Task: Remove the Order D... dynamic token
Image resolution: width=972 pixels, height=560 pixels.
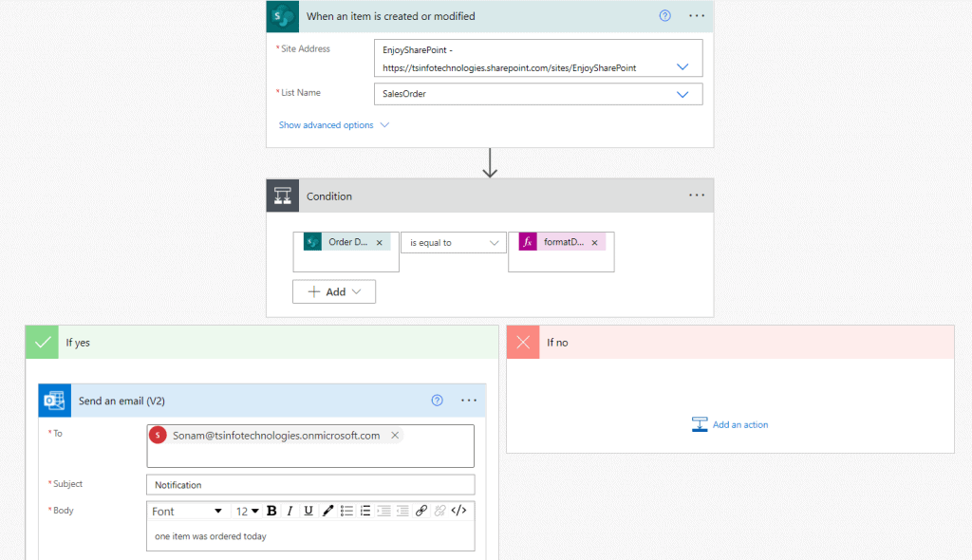Action: click(x=380, y=242)
